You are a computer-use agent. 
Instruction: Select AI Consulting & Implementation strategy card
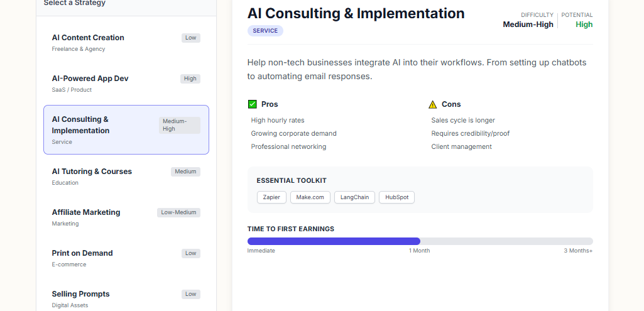click(x=126, y=129)
